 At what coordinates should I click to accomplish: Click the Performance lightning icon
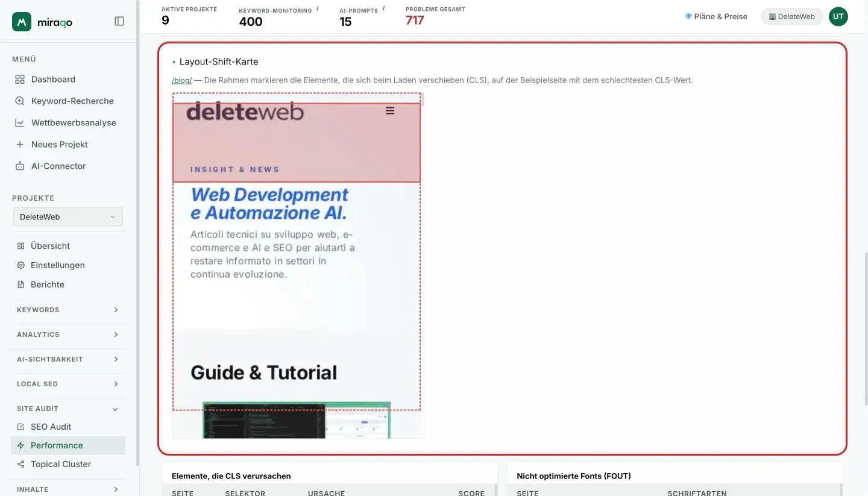[21, 445]
